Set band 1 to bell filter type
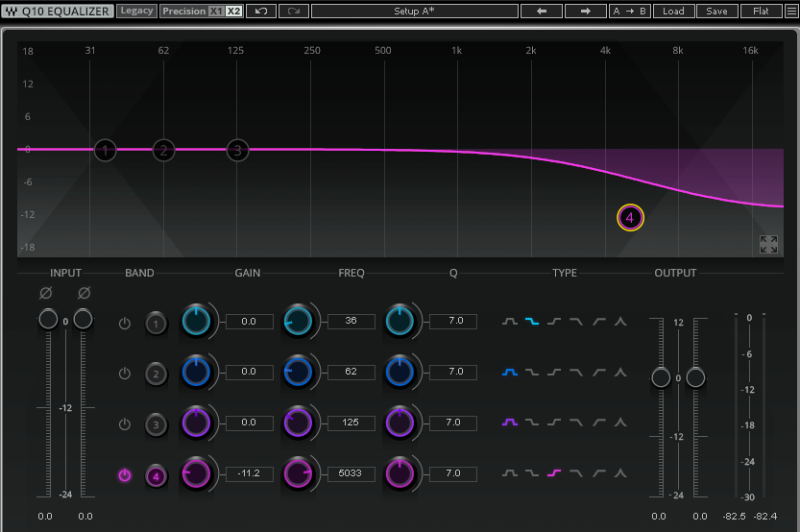 (510, 322)
